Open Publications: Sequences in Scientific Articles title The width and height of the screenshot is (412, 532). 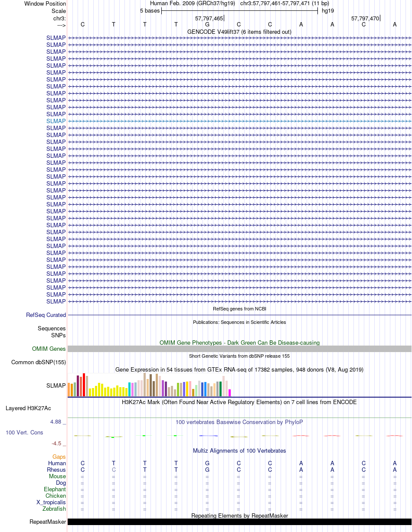click(239, 322)
